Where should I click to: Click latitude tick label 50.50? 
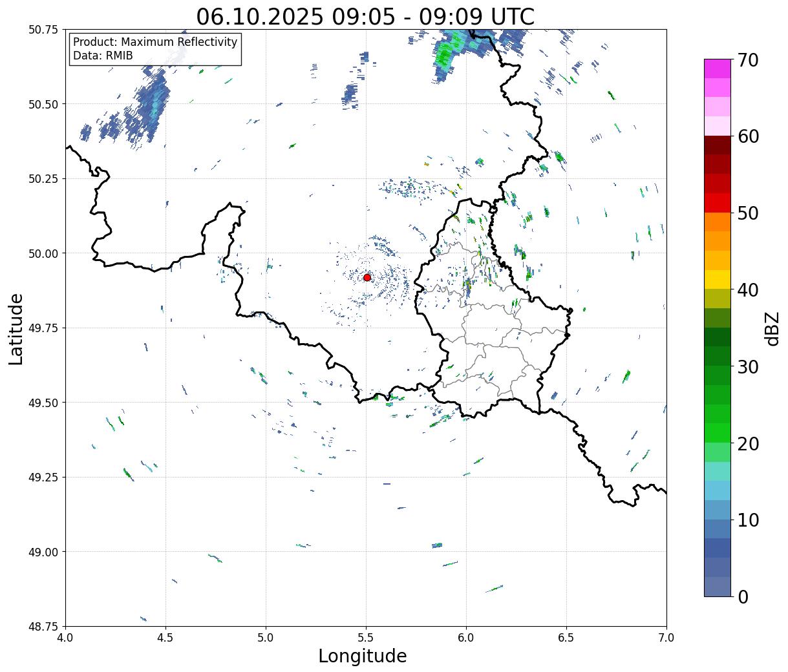43,104
